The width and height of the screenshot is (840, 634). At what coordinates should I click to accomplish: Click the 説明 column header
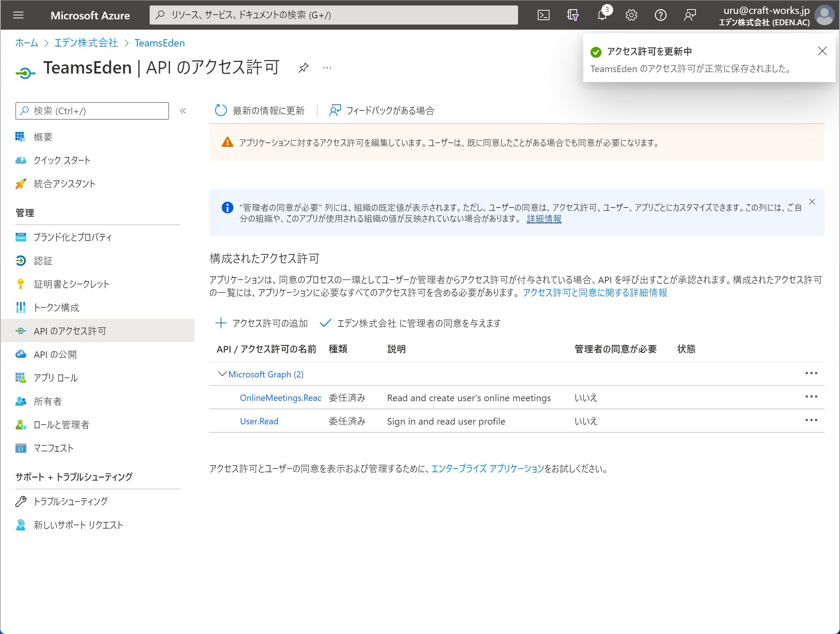396,349
